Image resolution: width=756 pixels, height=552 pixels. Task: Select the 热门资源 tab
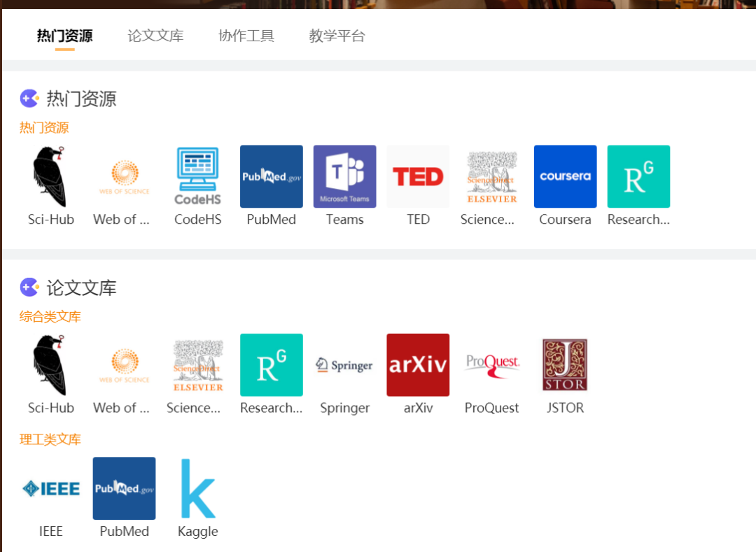[64, 36]
